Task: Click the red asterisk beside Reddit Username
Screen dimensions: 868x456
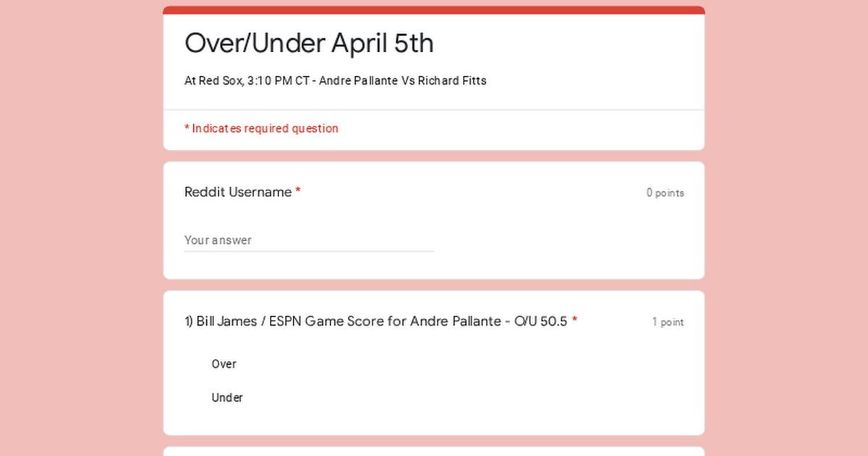Action: click(298, 193)
